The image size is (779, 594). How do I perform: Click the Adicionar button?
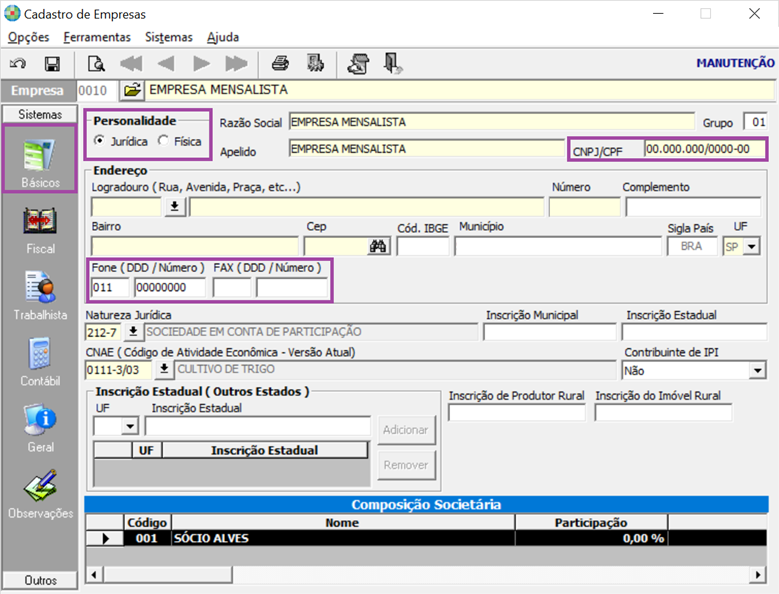click(406, 430)
